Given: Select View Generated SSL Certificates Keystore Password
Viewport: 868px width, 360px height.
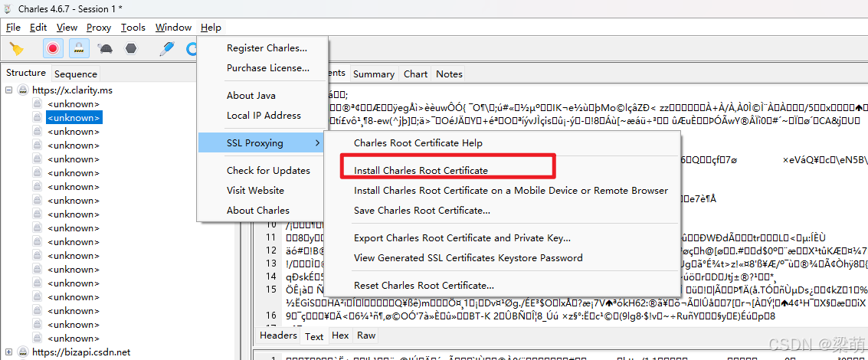Looking at the screenshot, I should (x=468, y=258).
